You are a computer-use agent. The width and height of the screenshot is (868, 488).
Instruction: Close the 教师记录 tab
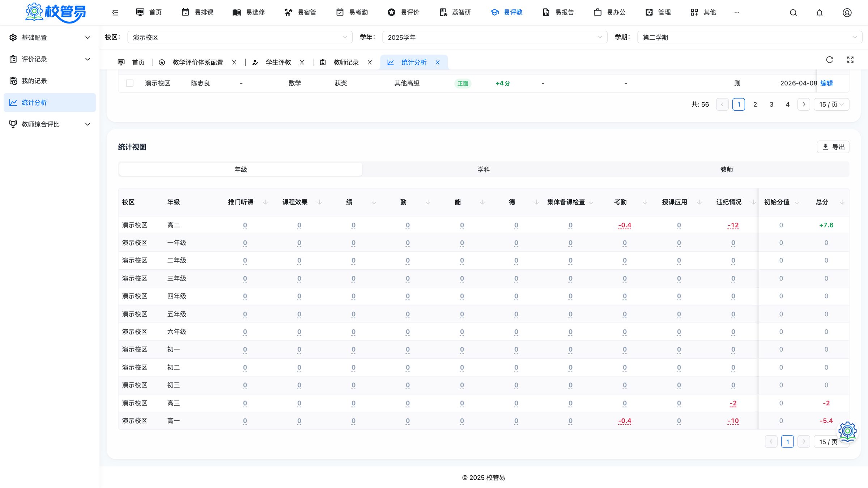pos(370,63)
